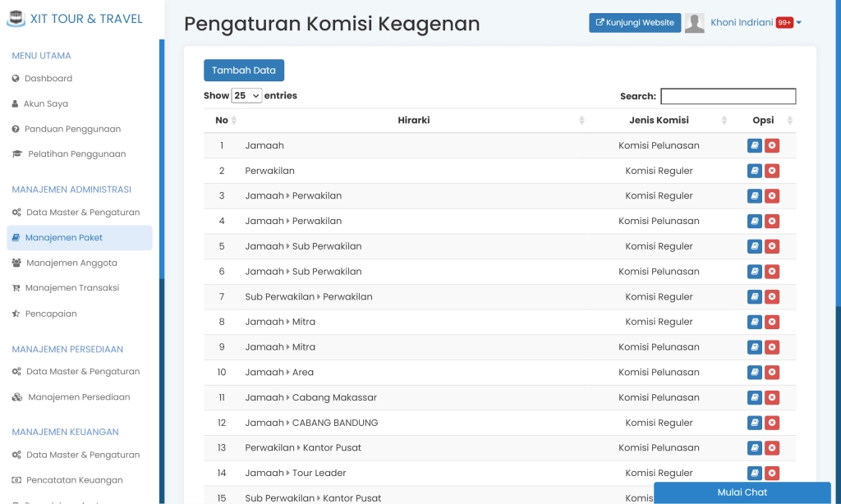Open the Show entries dropdown
The width and height of the screenshot is (841, 504).
coord(246,95)
